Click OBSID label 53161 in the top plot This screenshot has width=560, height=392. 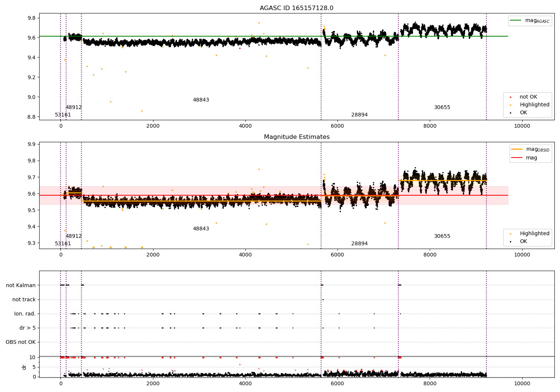point(63,115)
